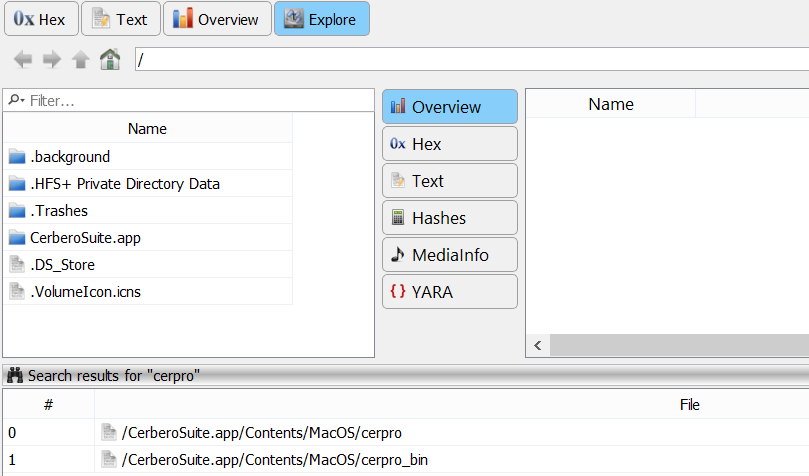
Task: Click the binoculars search results icon
Action: 15,375
